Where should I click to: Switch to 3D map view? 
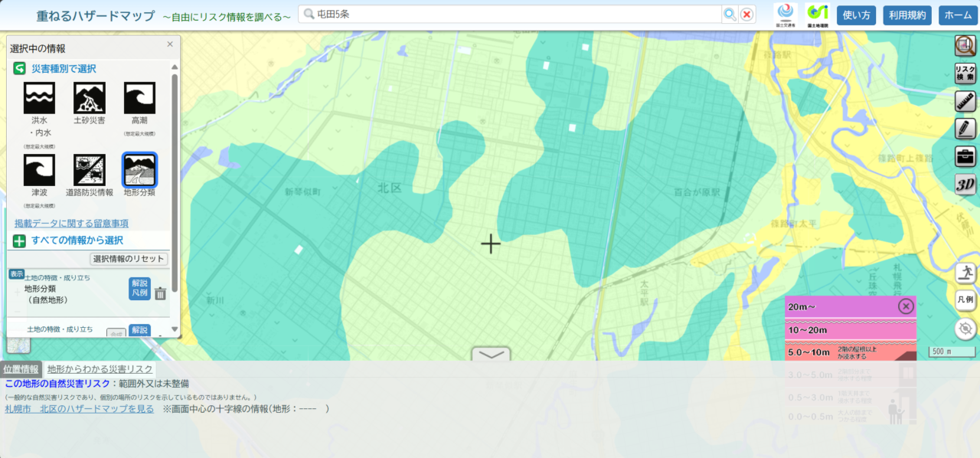point(965,185)
